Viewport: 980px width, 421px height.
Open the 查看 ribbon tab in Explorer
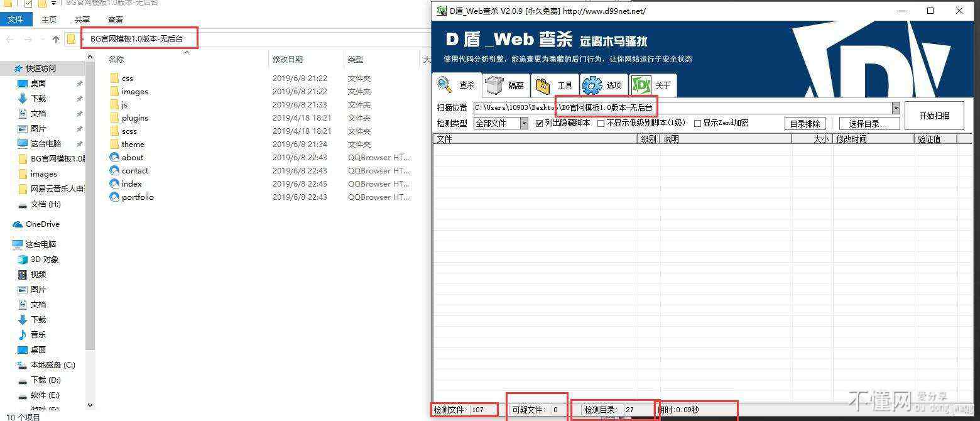(116, 19)
